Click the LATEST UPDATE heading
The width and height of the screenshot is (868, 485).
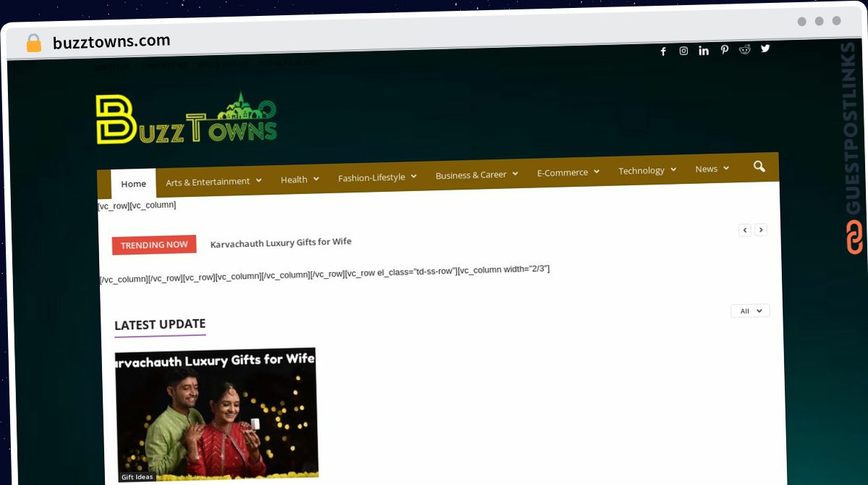(160, 324)
